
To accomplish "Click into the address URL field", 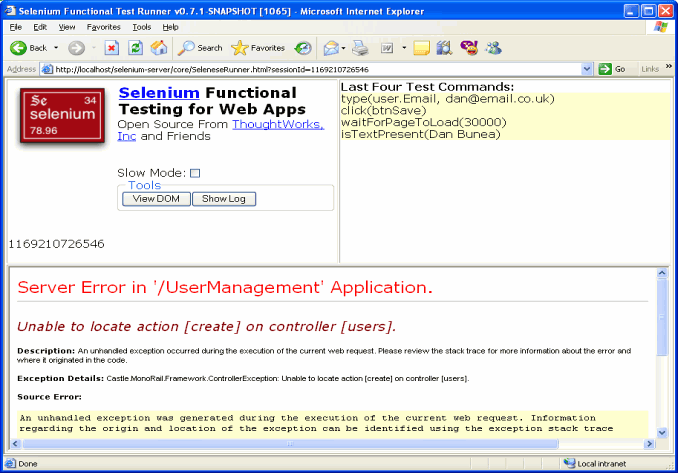I will point(316,69).
